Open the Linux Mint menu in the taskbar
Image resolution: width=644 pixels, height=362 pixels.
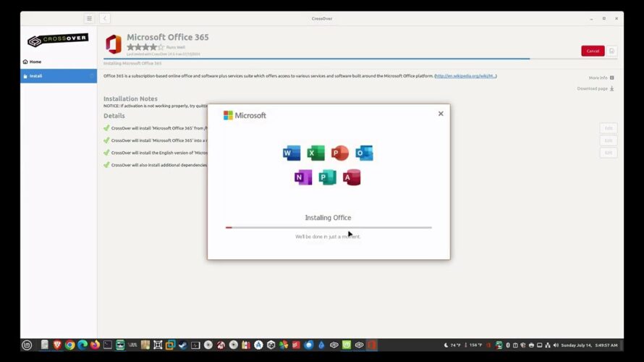point(27,345)
